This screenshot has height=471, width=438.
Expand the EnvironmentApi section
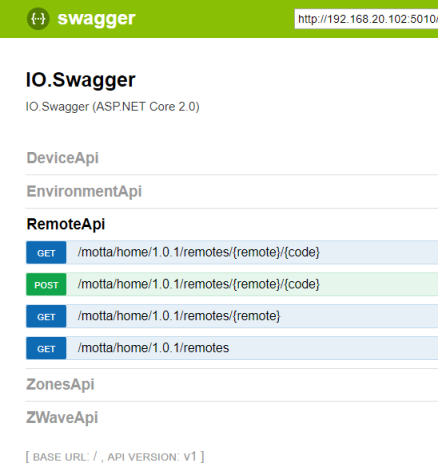(84, 192)
